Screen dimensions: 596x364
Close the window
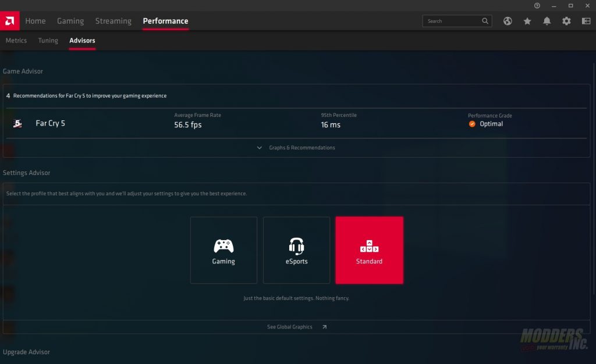tap(587, 6)
